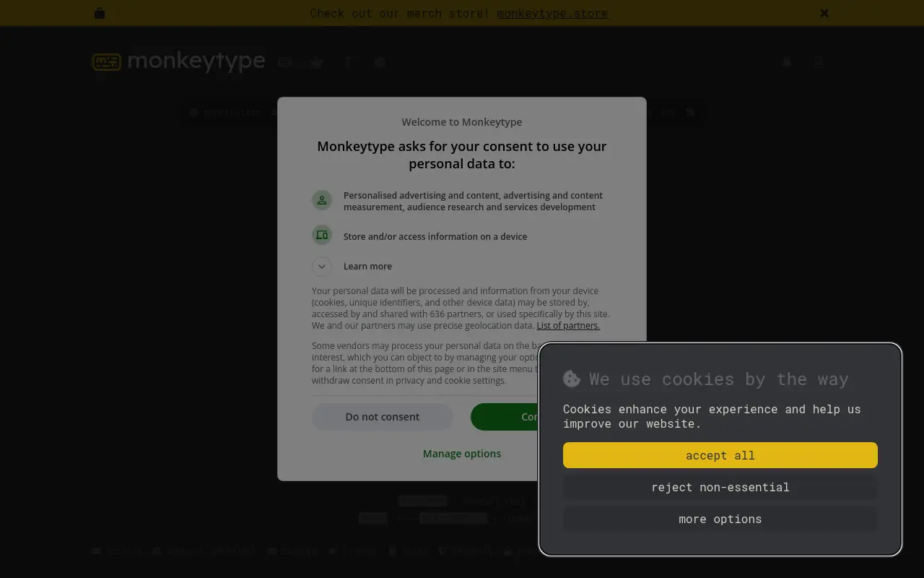
Task: Click the accept all cookies button
Action: (720, 455)
